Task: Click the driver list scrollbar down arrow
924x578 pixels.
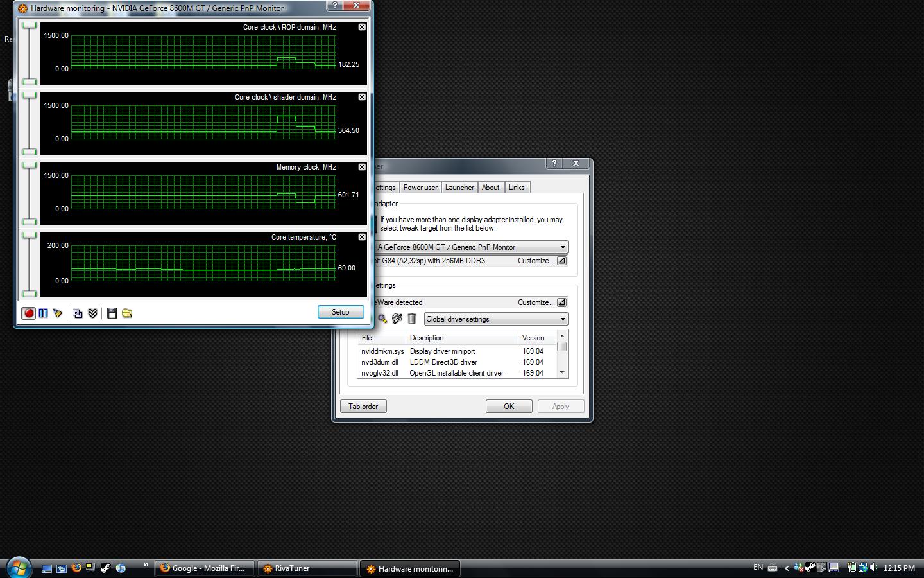Action: pyautogui.click(x=562, y=372)
